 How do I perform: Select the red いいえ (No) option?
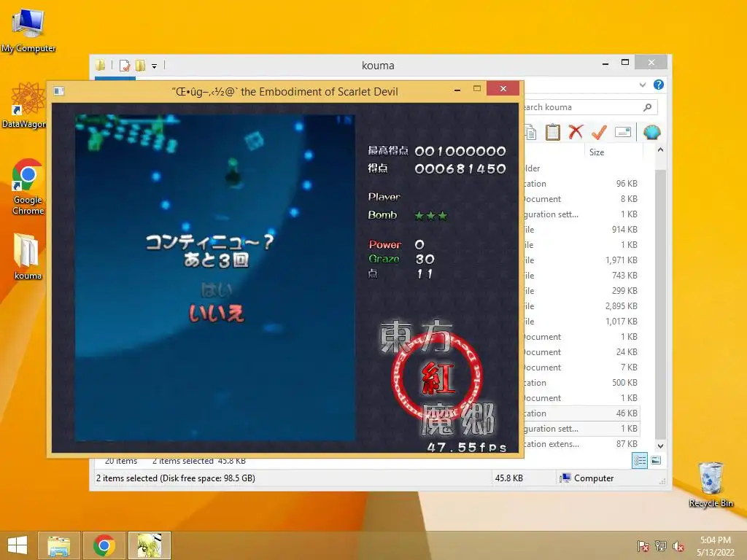coord(217,313)
